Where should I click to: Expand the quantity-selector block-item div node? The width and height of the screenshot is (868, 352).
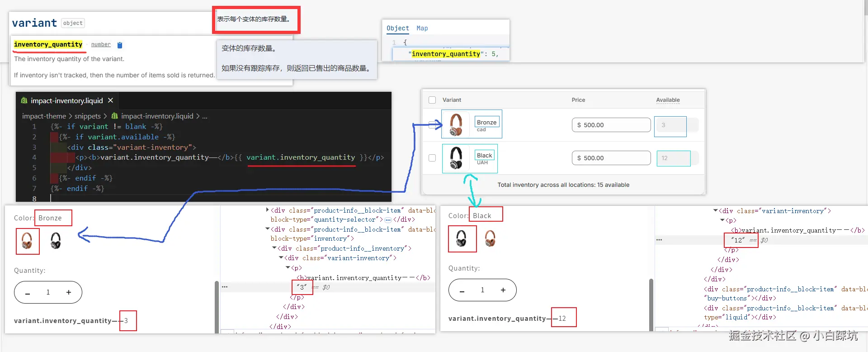click(x=268, y=210)
